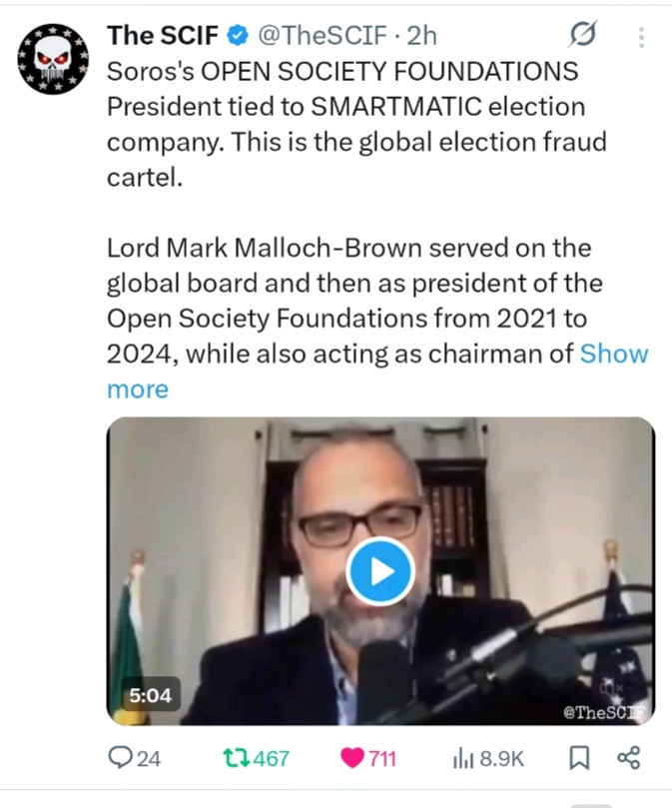Click the 8.9K views count

pyautogui.click(x=501, y=759)
